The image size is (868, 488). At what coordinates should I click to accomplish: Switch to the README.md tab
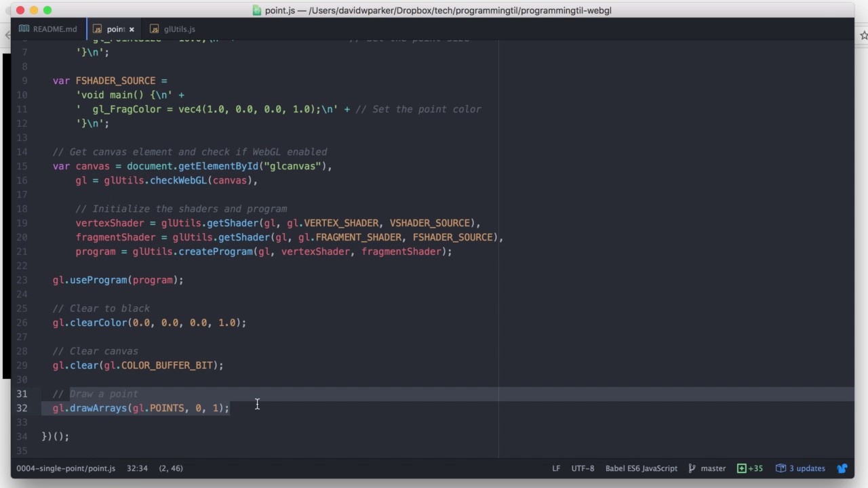click(48, 29)
